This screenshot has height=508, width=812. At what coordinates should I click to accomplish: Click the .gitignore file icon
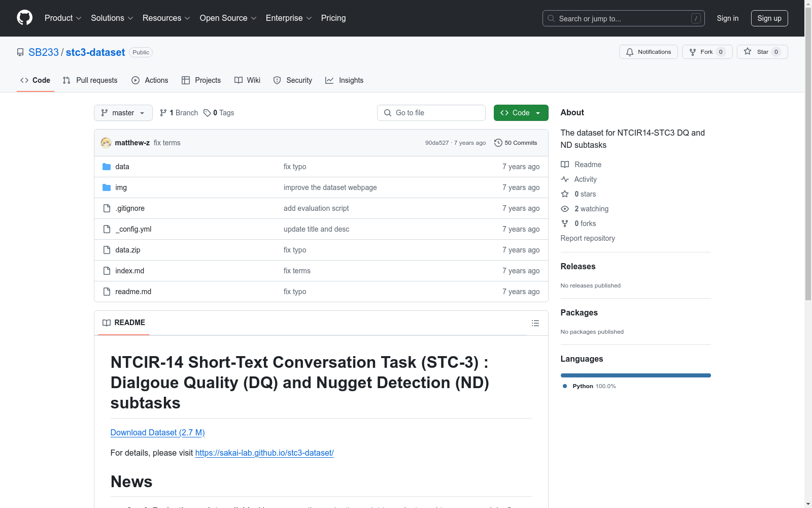[x=107, y=208]
